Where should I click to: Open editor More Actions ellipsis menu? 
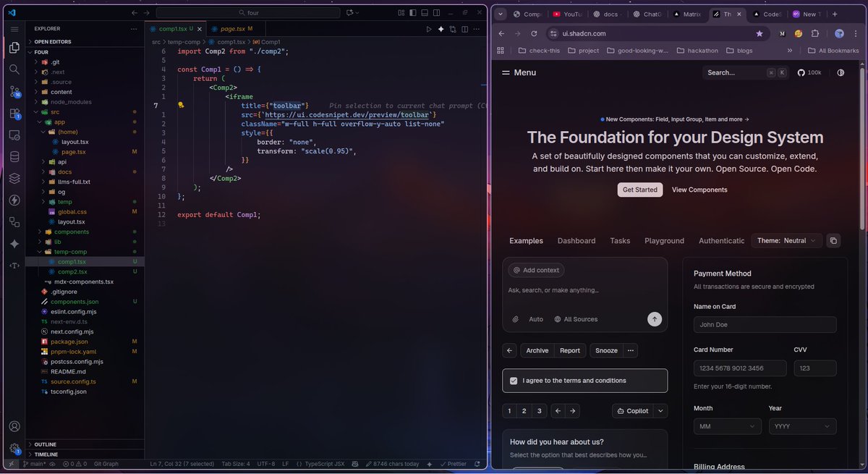click(476, 29)
